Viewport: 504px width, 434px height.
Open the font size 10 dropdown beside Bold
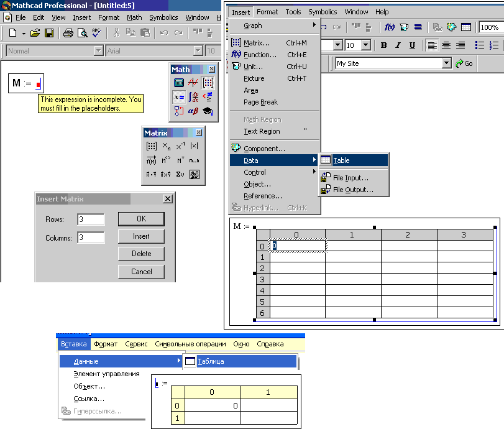pos(366,45)
